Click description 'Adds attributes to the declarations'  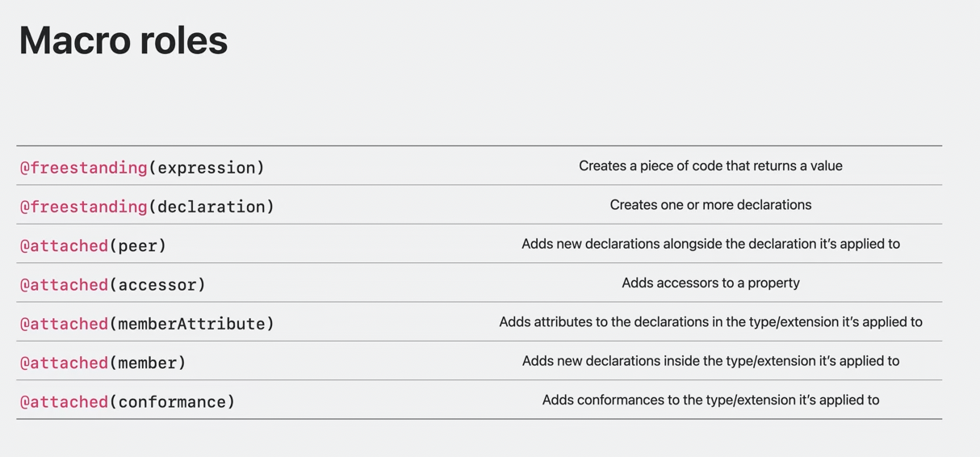click(710, 322)
